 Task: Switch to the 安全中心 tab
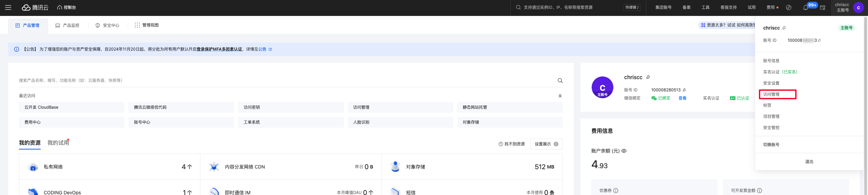pos(107,25)
